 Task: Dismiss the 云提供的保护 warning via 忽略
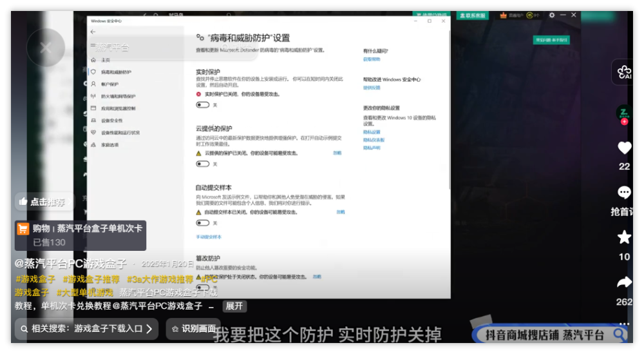coord(337,153)
